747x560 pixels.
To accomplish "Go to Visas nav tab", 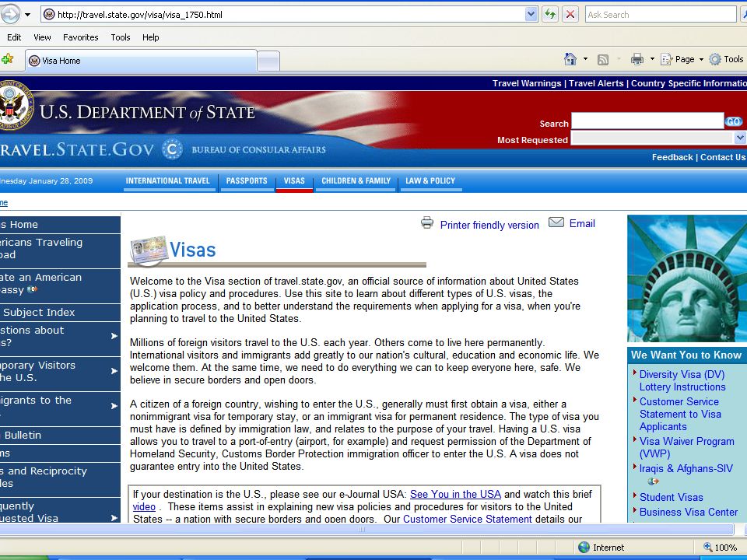I will click(294, 181).
